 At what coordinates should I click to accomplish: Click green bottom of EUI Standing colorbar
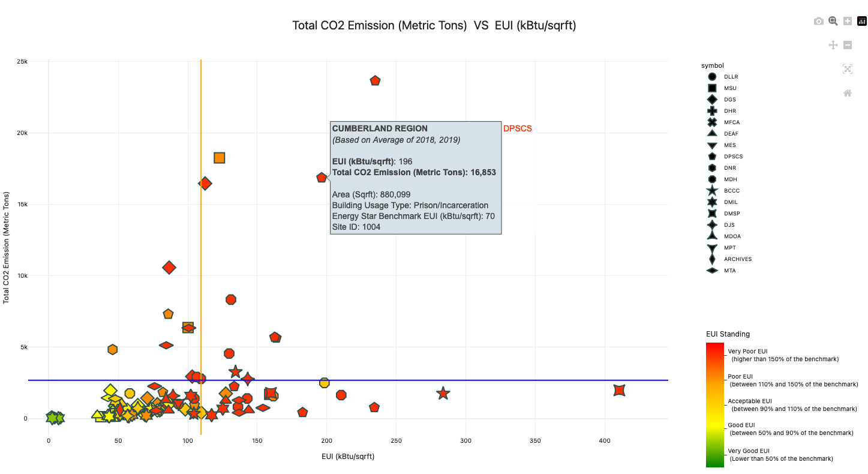[715, 461]
